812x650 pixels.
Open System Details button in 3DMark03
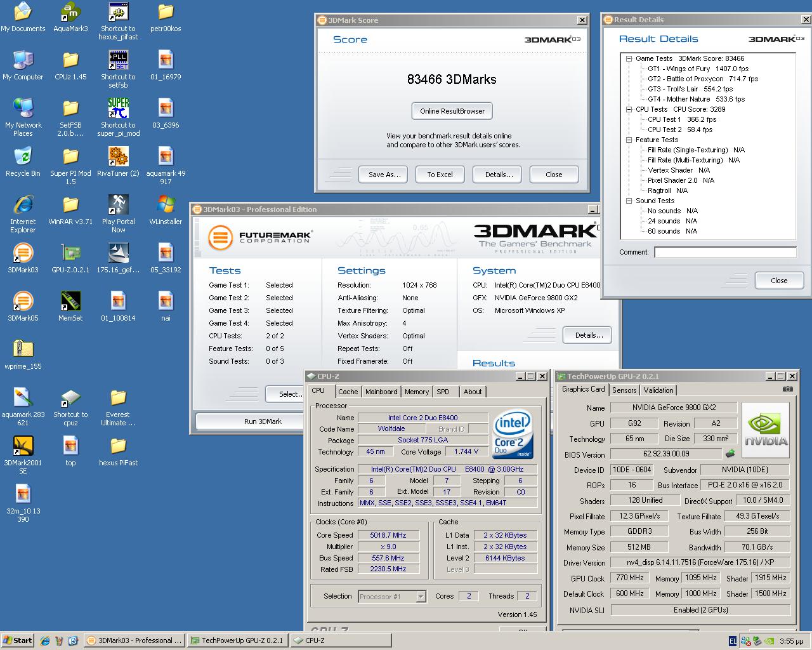tap(589, 335)
